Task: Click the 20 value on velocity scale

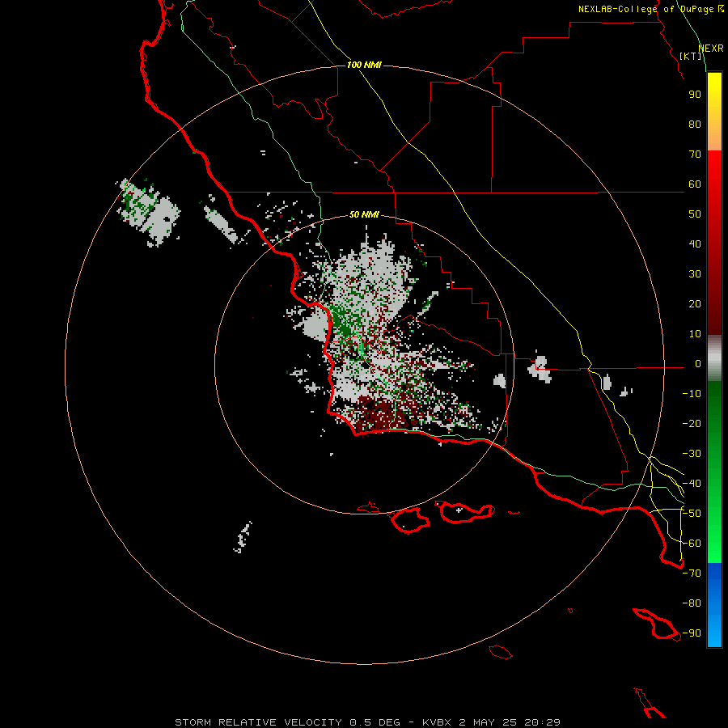Action: click(695, 304)
